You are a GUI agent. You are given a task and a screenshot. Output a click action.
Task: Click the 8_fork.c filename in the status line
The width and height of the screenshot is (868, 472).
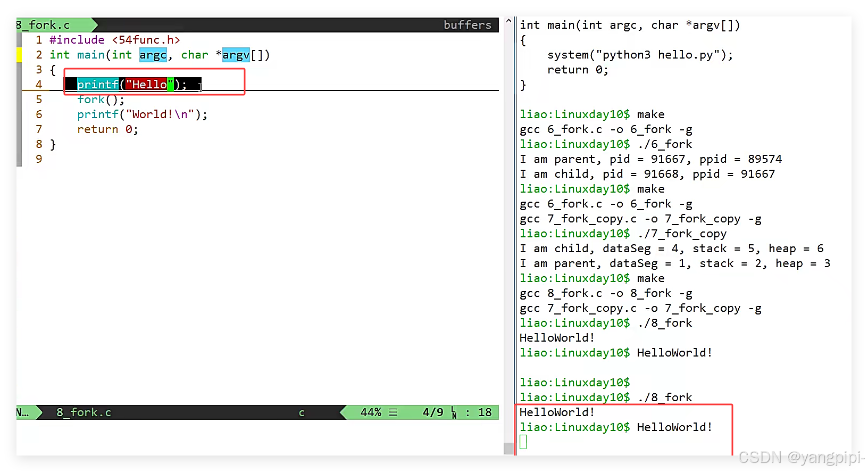(x=84, y=412)
